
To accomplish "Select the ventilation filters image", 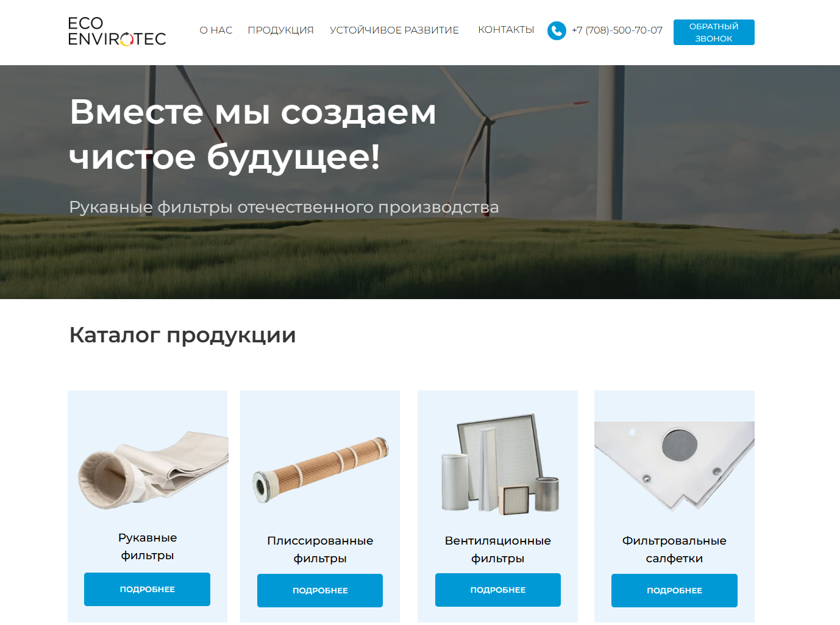I will (x=498, y=464).
